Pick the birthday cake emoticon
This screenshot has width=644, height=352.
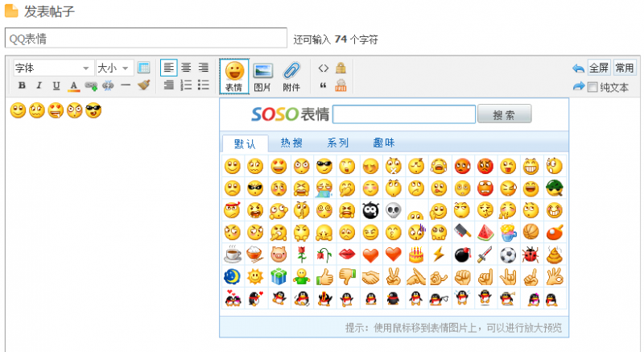tap(416, 255)
